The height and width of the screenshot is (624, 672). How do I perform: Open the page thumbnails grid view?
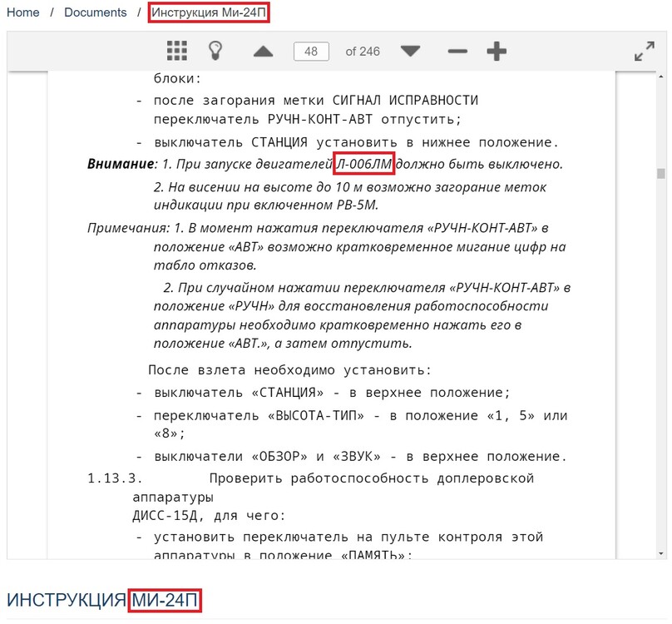(x=176, y=51)
